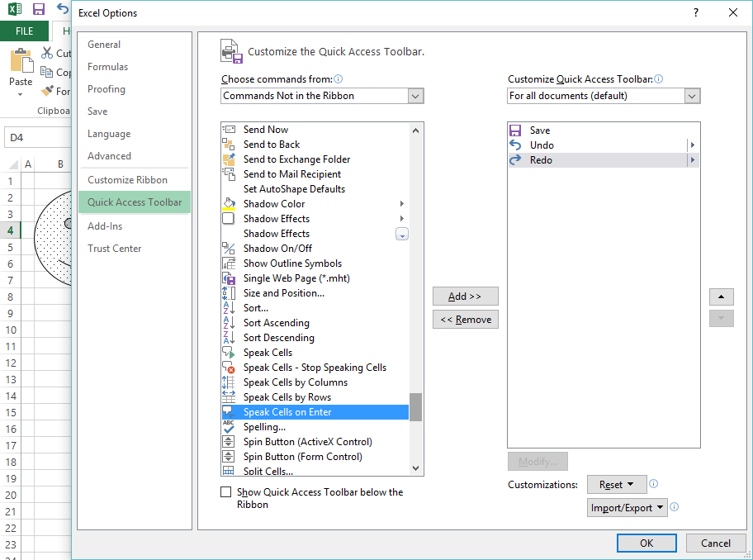Click the Add >> button
The height and width of the screenshot is (560, 753).
pyautogui.click(x=465, y=297)
